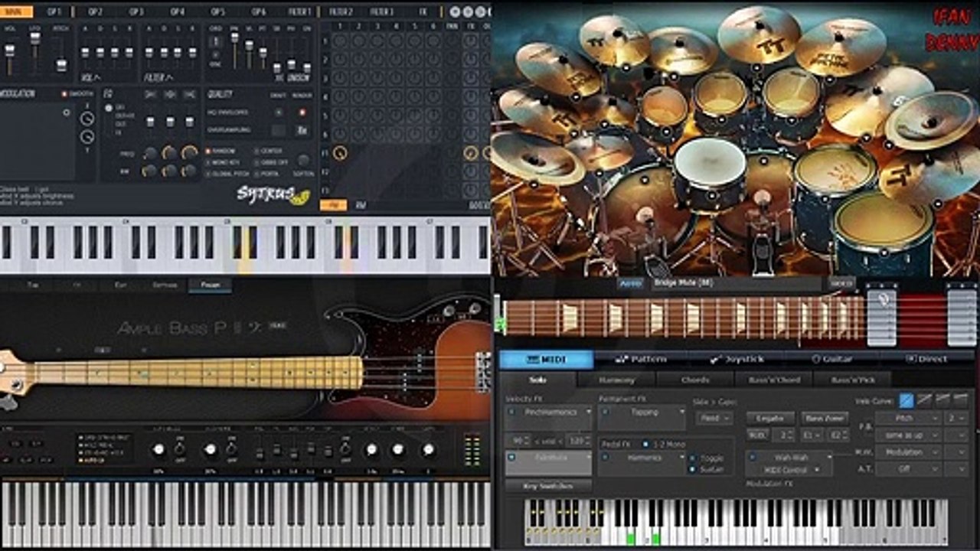Select the Solo tab in the guitar plugin
This screenshot has height=551, width=980.
[537, 380]
